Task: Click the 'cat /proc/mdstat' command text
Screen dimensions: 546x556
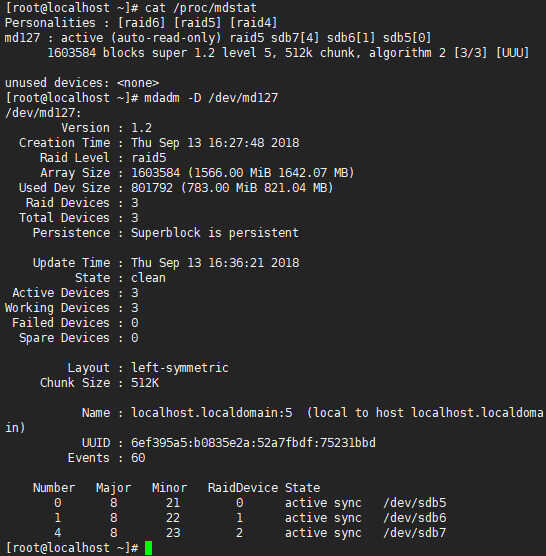Action: 200,8
